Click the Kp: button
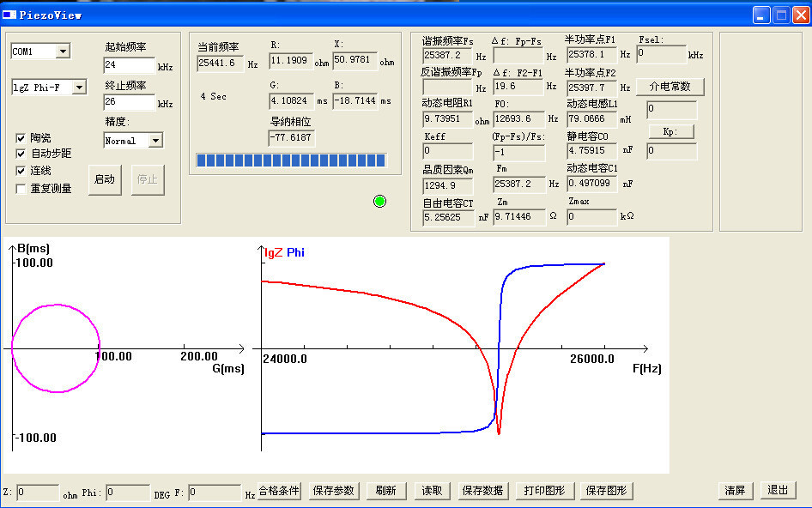Screen dimensions: 812x508 pyautogui.click(x=670, y=131)
